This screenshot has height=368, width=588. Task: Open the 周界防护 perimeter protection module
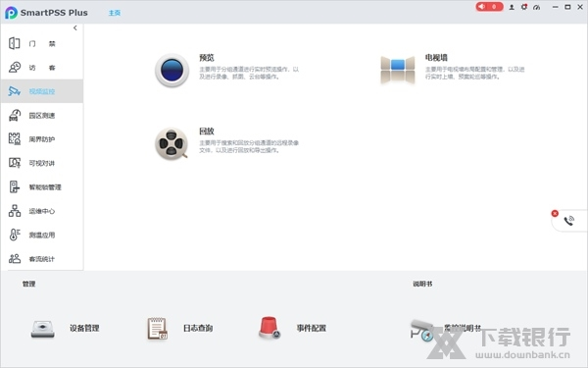42,139
